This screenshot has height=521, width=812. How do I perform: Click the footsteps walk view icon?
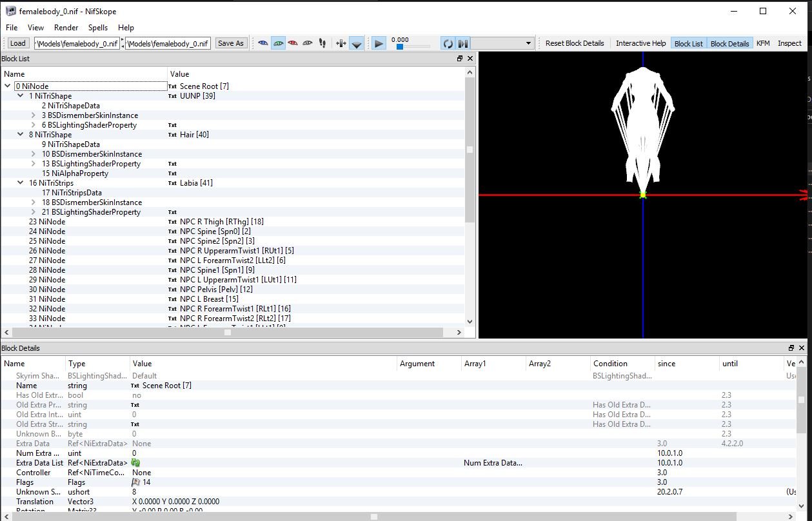click(x=308, y=43)
